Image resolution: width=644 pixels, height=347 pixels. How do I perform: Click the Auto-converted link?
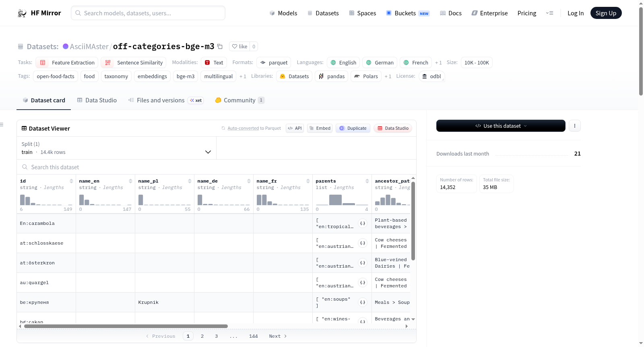coord(243,128)
